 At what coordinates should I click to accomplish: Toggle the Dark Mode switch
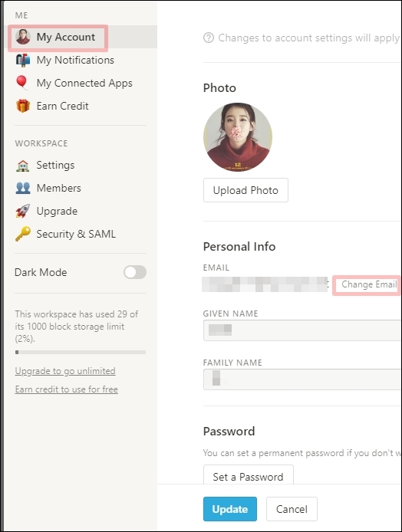pos(135,272)
